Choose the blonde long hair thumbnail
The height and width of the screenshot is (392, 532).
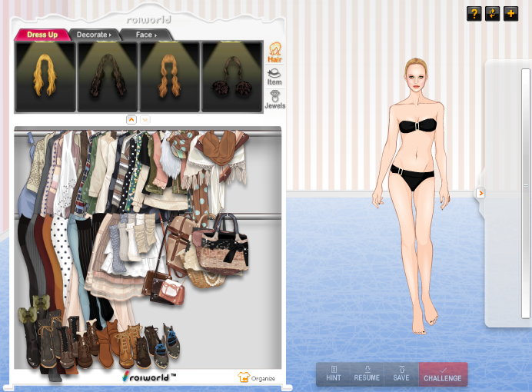pos(45,77)
